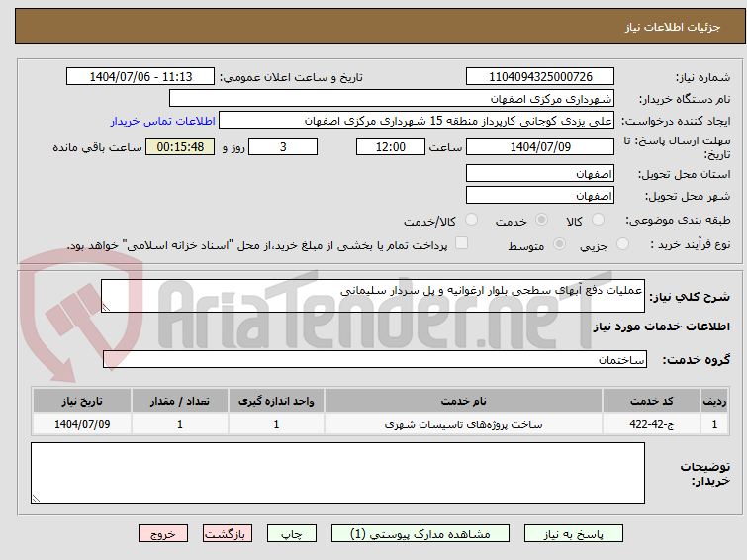Click the deadline hour field 12:00
This screenshot has height=560, width=747.
click(x=391, y=146)
